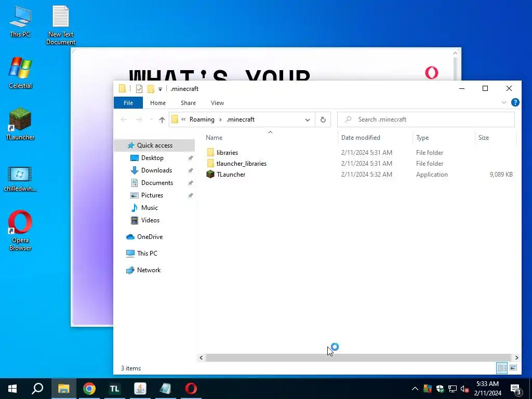Click New folder quick access toolbar icon
This screenshot has width=532, height=399.
click(x=151, y=89)
